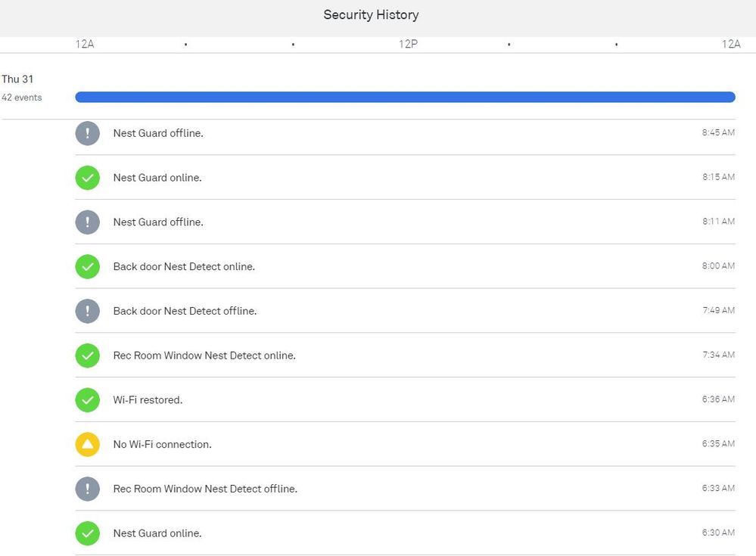The image size is (756, 556).
Task: Select the 'Thu 31' date label
Action: click(17, 79)
